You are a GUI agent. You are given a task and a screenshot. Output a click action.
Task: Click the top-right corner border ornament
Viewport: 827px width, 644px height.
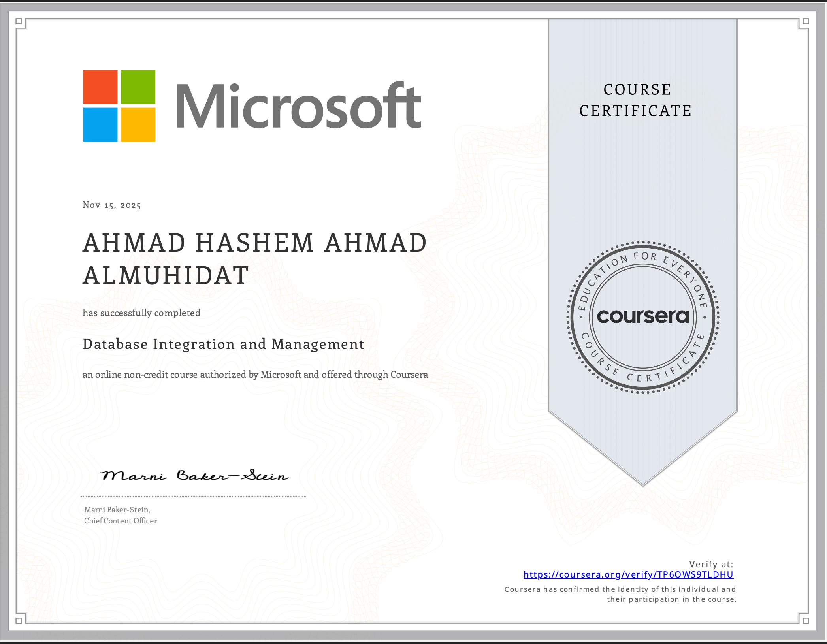click(x=806, y=22)
